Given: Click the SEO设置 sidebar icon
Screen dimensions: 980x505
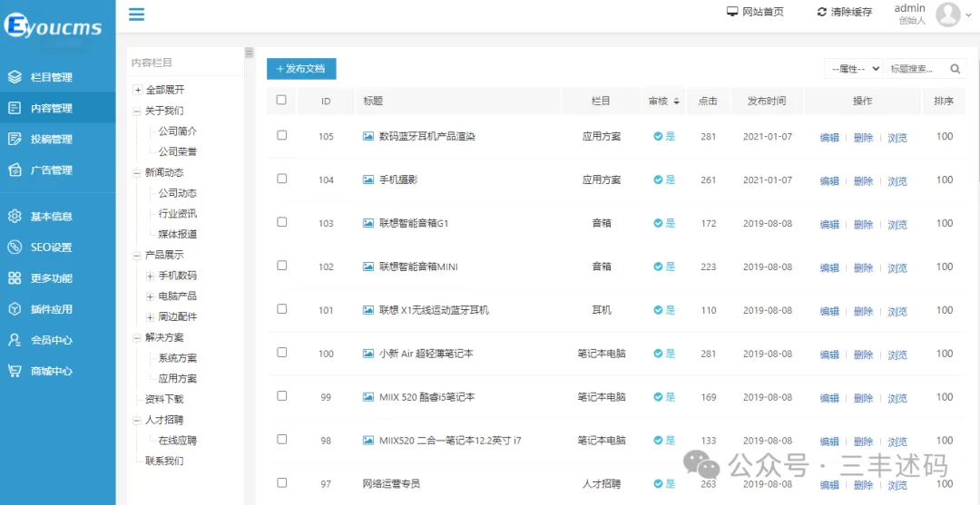Looking at the screenshot, I should point(15,248).
